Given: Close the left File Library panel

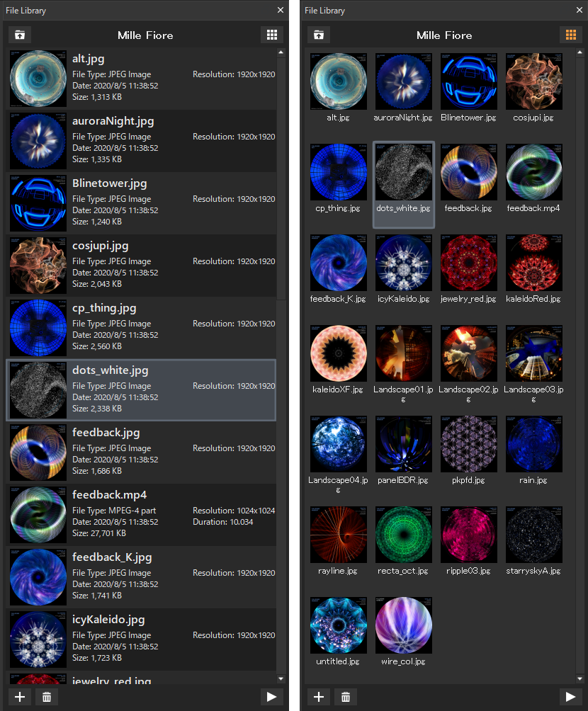Looking at the screenshot, I should (281, 10).
